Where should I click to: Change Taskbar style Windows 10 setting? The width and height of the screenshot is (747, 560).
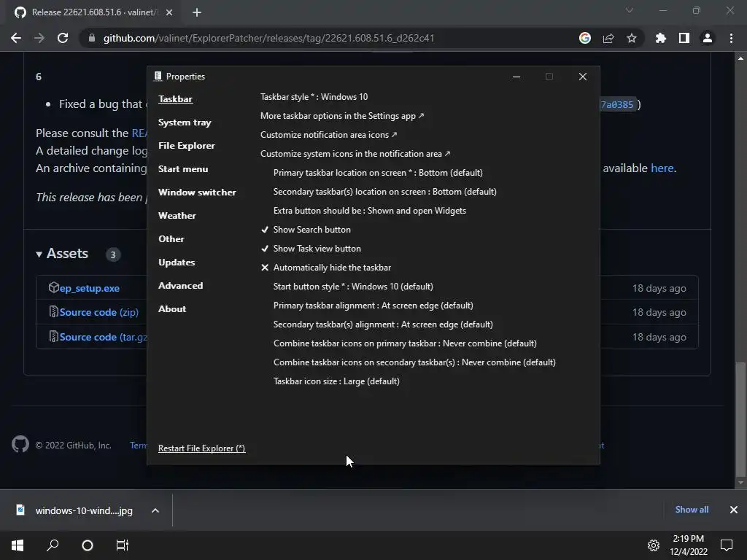(x=314, y=97)
